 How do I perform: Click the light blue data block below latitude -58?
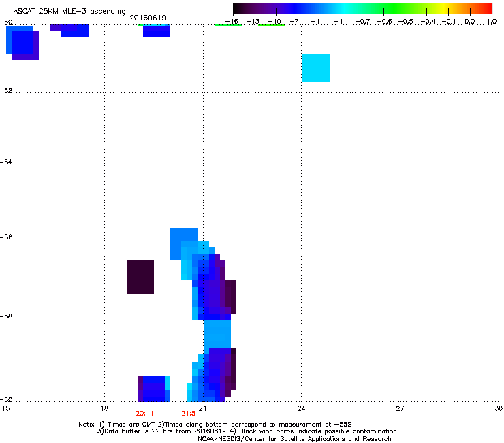[217, 334]
